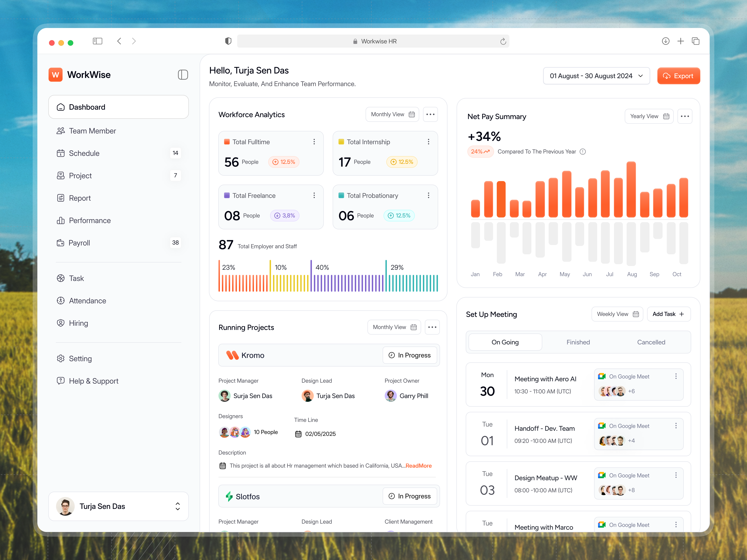Open the Dashboard sidebar icon
This screenshot has width=747, height=560.
(x=61, y=107)
